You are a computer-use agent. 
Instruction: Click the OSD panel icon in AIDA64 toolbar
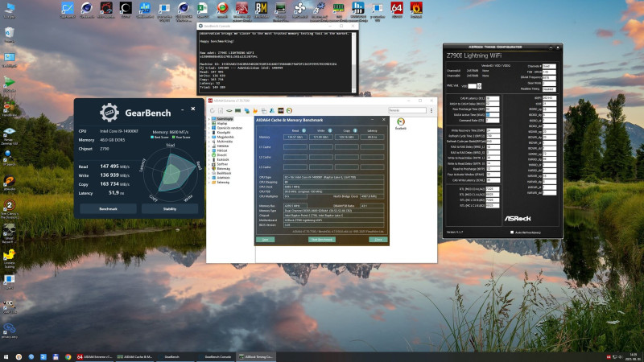click(x=280, y=110)
